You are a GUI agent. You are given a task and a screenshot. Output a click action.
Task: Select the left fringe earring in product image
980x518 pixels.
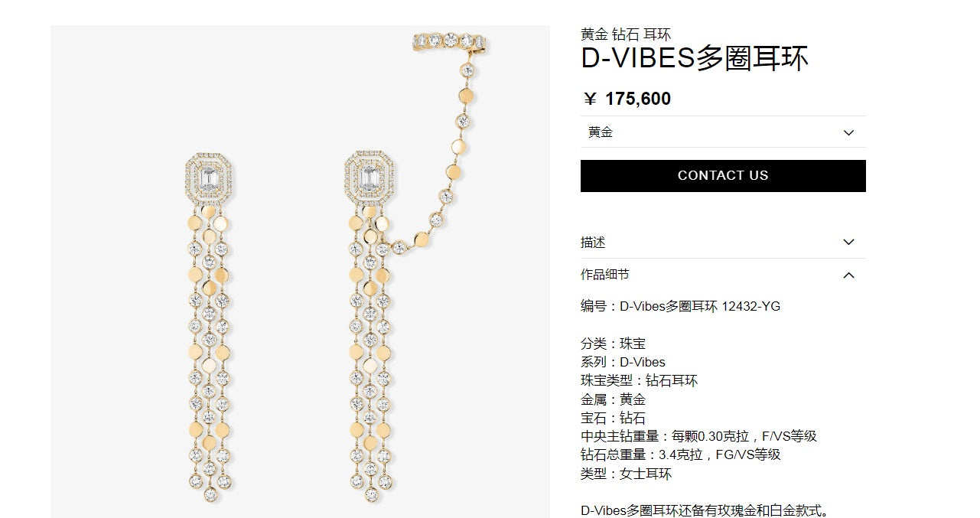210,325
